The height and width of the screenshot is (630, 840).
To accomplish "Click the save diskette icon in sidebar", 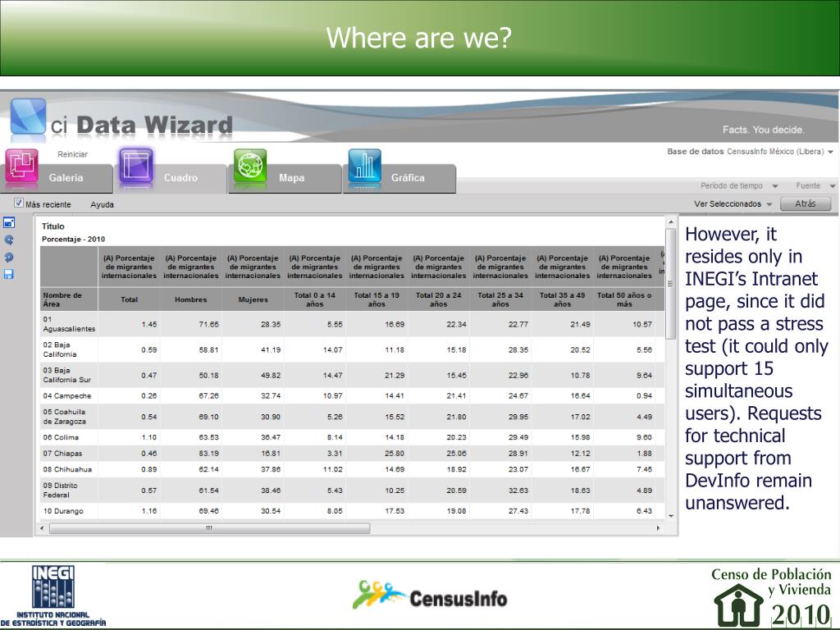I will coord(8,274).
